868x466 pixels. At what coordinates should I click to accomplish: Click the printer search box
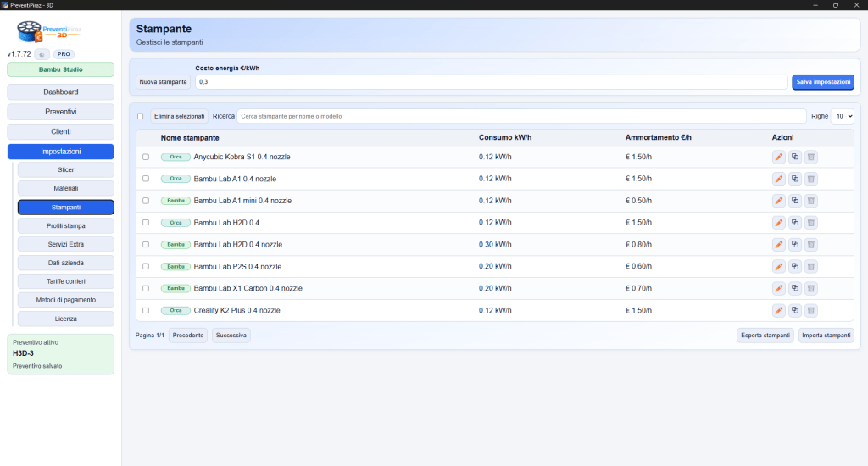click(x=520, y=116)
